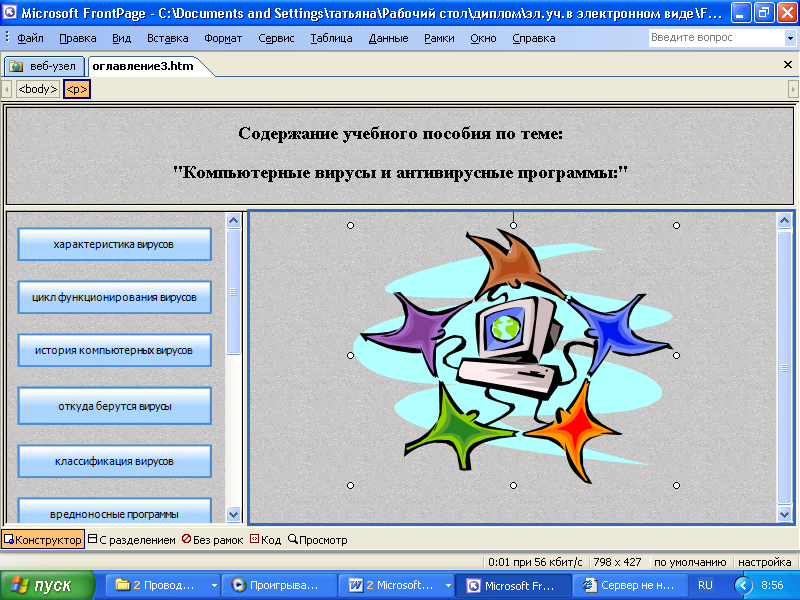The width and height of the screenshot is (800, 600).
Task: Open the Сервис menu
Action: click(x=276, y=38)
